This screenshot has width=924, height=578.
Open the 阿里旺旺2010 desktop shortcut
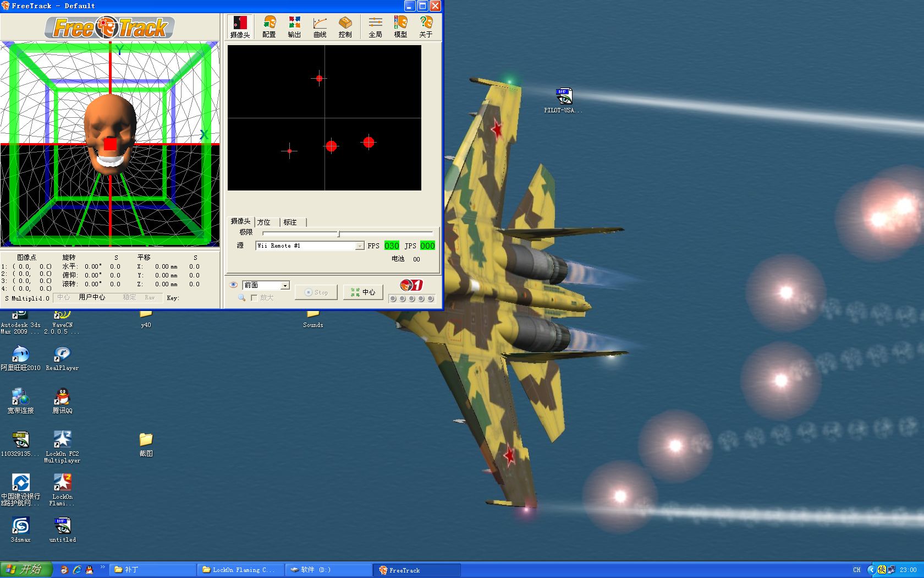[20, 358]
